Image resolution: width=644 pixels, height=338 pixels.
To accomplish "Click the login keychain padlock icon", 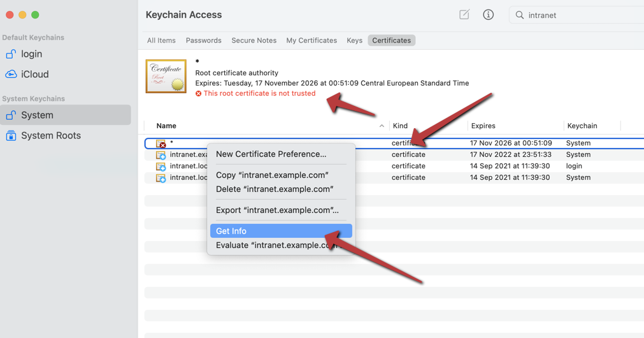I will click(x=11, y=54).
